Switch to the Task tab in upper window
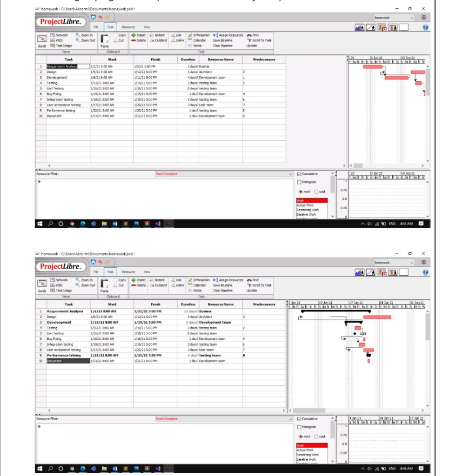The image size is (475, 476). click(110, 27)
